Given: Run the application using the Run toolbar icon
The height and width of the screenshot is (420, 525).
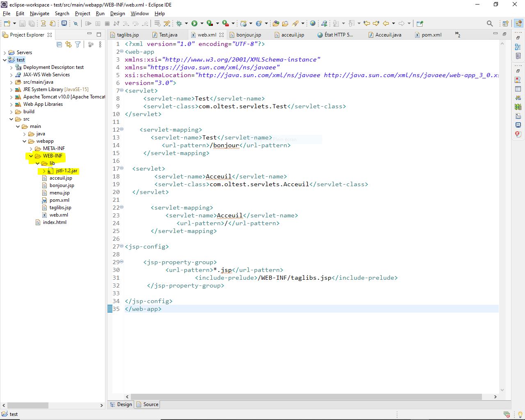Looking at the screenshot, I should click(x=194, y=23).
